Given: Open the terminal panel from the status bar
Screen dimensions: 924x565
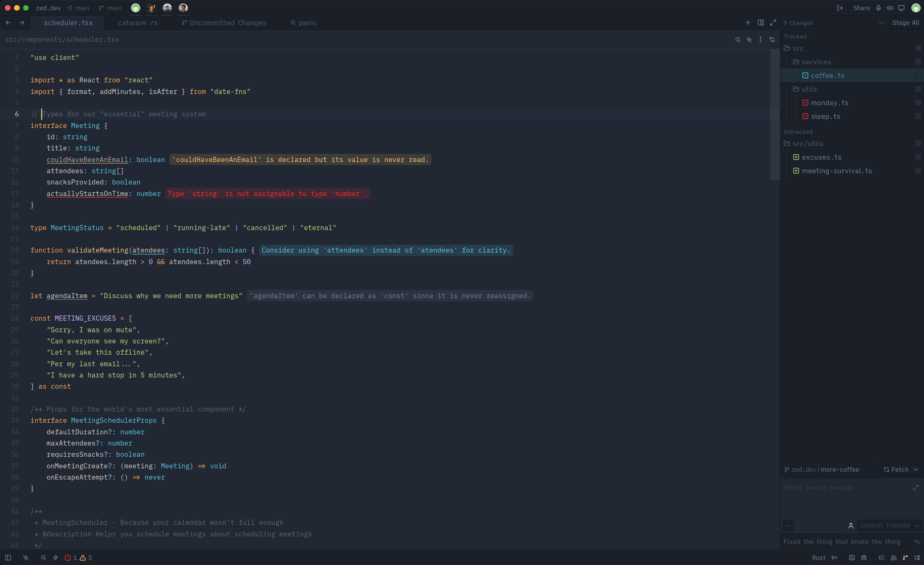Looking at the screenshot, I should pyautogui.click(x=852, y=558).
